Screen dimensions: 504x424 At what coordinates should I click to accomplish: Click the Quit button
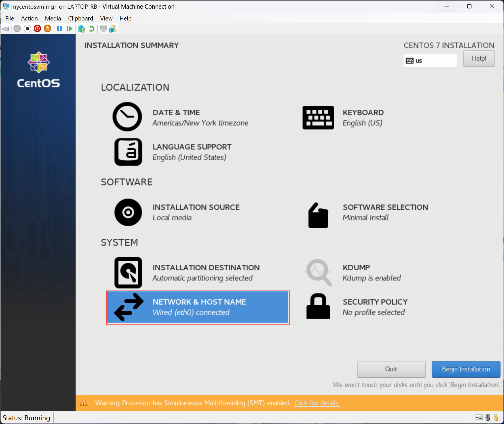coord(391,369)
